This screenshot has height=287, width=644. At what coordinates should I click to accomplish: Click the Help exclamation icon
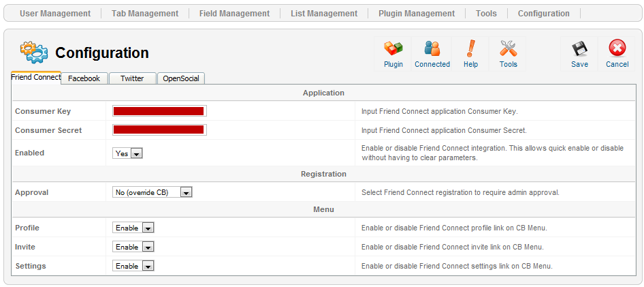470,49
